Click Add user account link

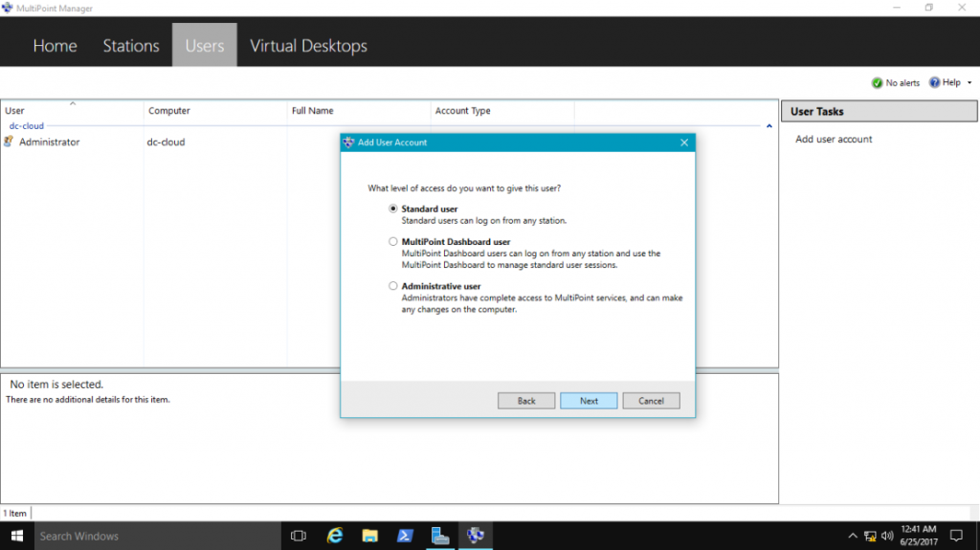834,139
